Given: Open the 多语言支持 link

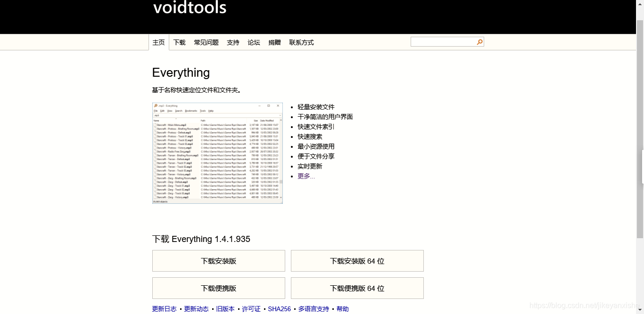Looking at the screenshot, I should click(x=314, y=309).
